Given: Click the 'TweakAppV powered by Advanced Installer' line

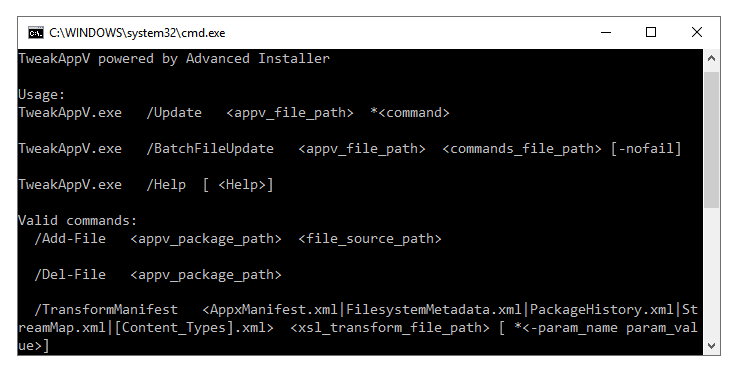Looking at the screenshot, I should point(174,59).
